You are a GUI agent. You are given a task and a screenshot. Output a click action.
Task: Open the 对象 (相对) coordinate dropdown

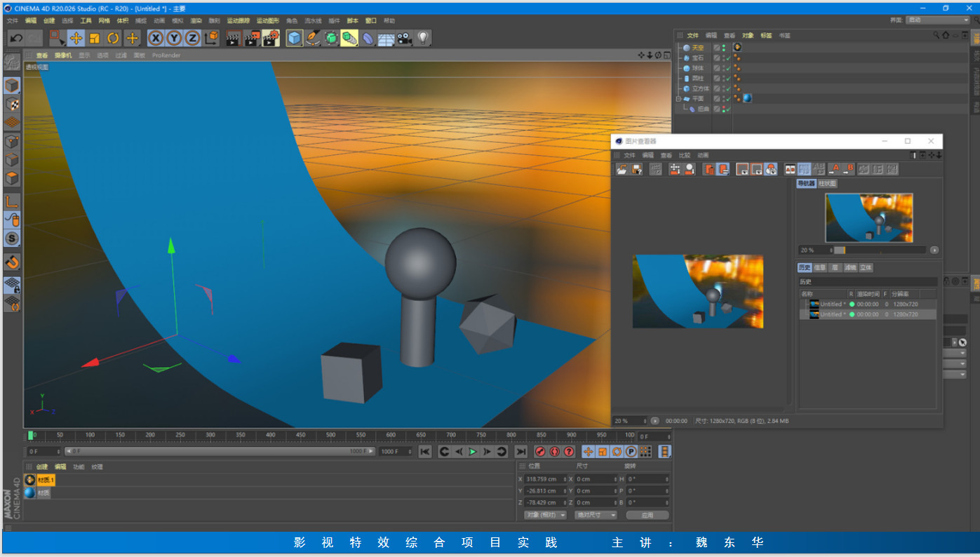point(544,515)
